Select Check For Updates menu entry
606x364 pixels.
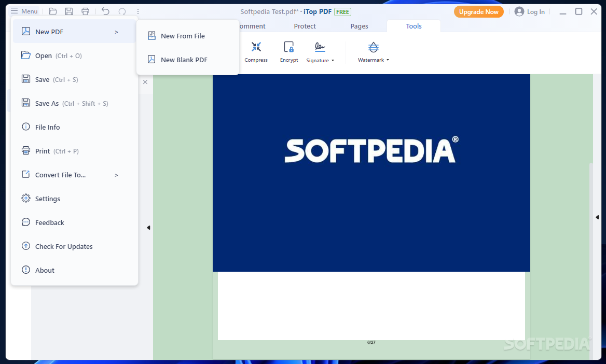[75, 246]
